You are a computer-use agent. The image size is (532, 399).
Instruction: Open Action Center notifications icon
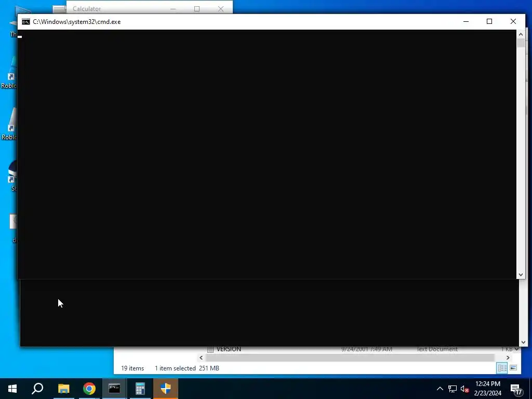[517, 389]
